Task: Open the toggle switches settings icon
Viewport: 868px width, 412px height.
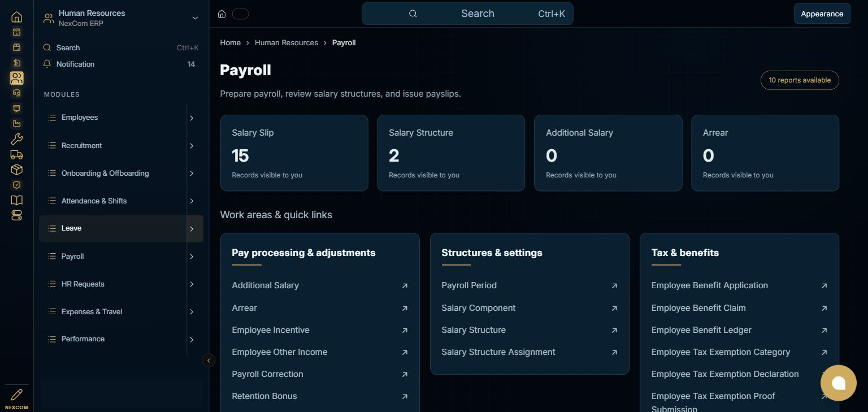Action: tap(17, 215)
